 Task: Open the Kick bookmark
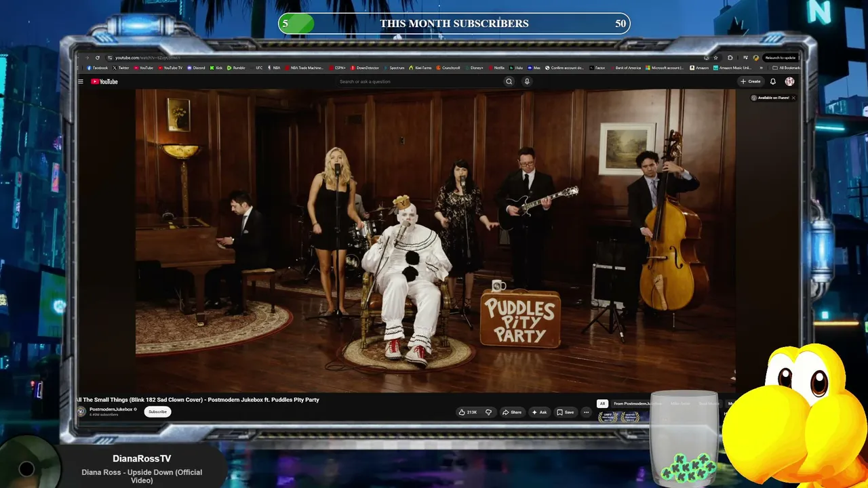[x=217, y=68]
